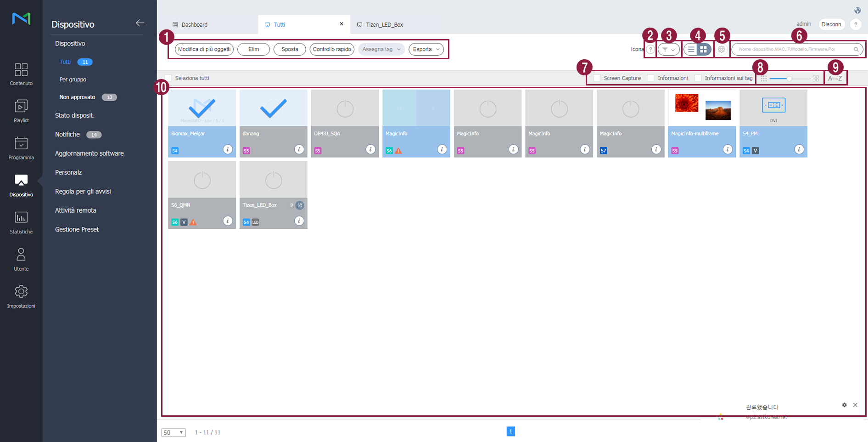
Task: Go to Statistiche in the sidebar
Action: pos(21,222)
